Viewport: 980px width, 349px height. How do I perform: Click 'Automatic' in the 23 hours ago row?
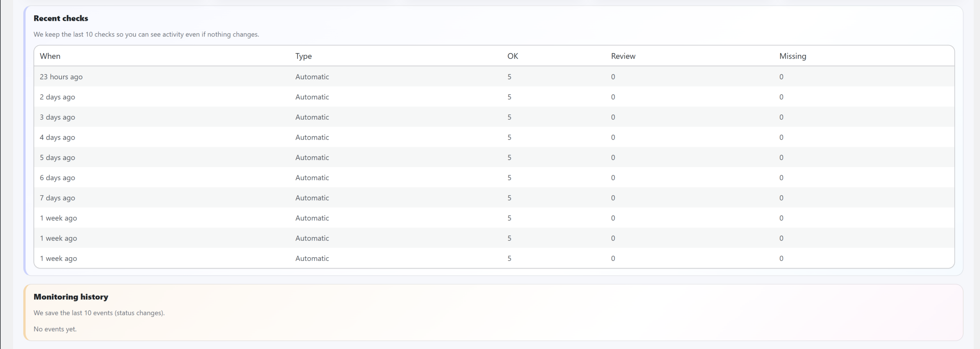(x=312, y=77)
